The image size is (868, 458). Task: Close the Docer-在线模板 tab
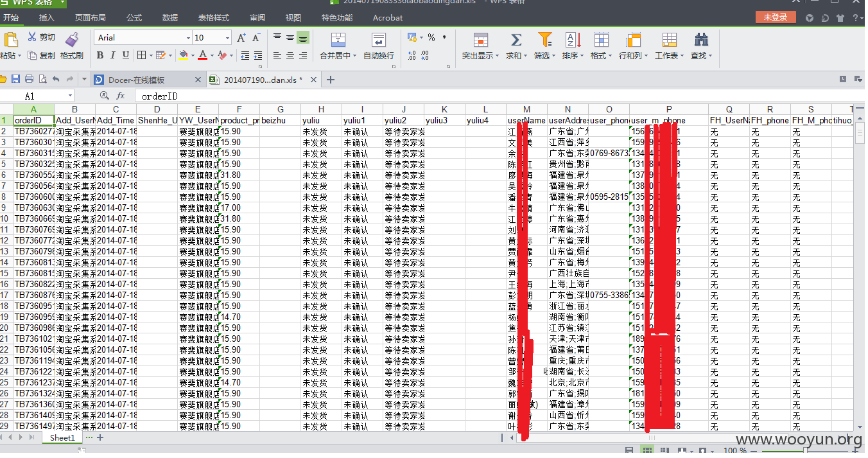pos(198,80)
